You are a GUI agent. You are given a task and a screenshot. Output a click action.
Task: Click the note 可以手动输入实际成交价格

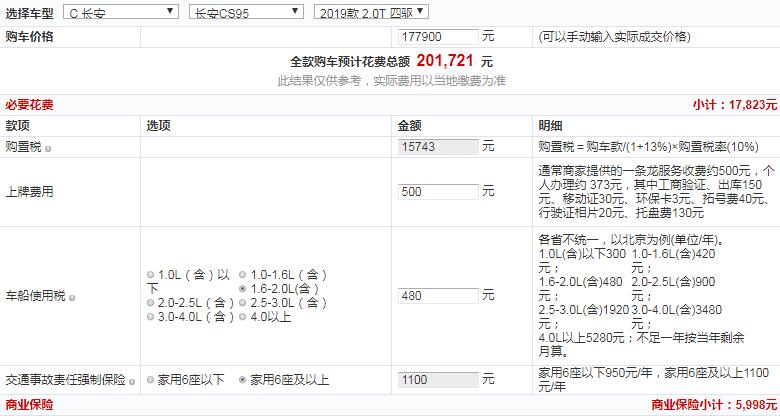tap(614, 37)
